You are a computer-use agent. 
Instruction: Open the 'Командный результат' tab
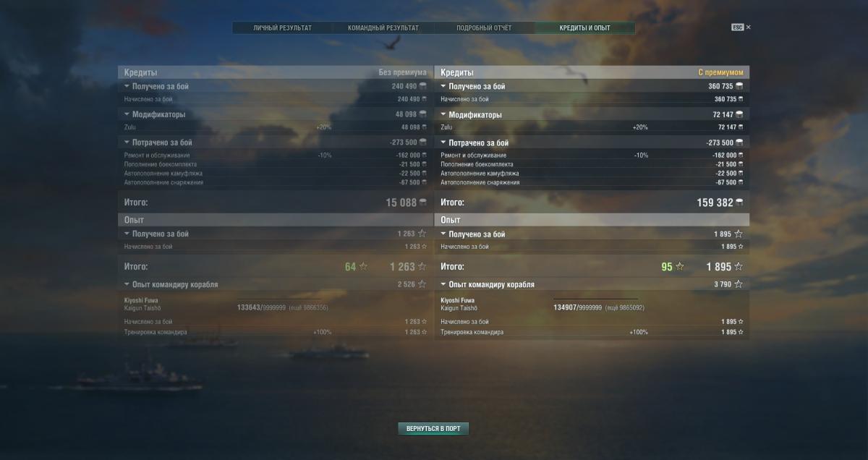[x=383, y=27]
